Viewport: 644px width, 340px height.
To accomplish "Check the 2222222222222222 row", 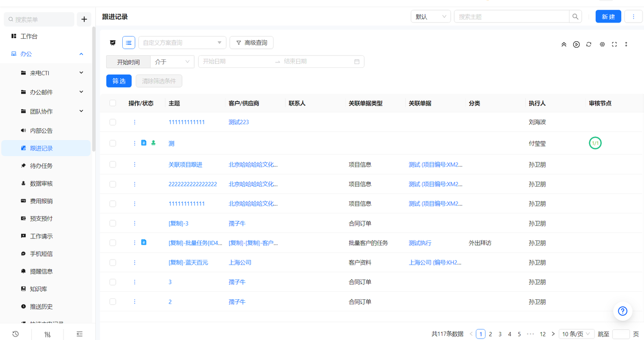I will [113, 184].
